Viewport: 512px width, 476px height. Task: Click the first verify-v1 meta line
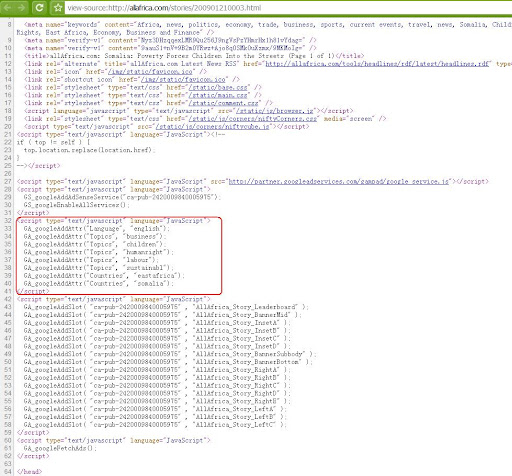click(x=170, y=40)
